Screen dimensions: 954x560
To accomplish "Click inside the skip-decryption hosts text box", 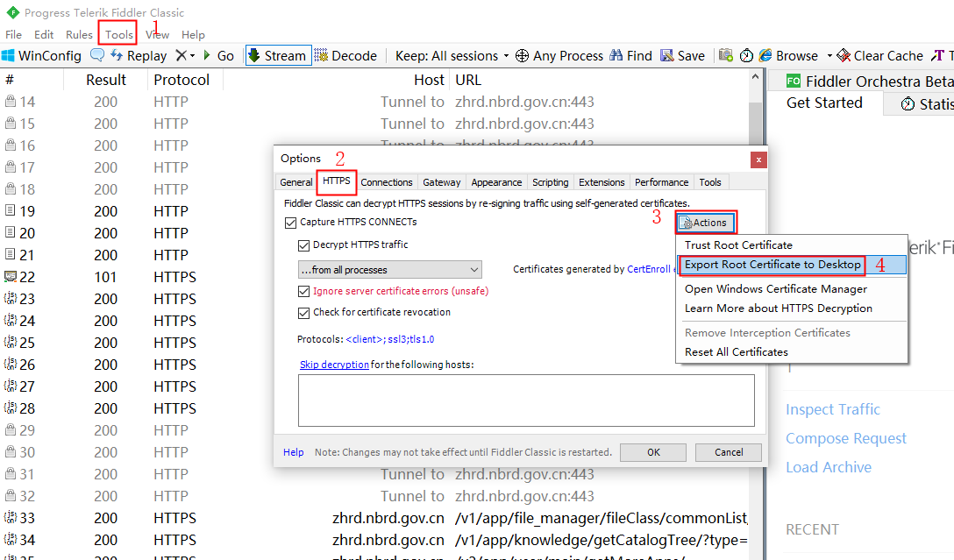I will pyautogui.click(x=526, y=401).
